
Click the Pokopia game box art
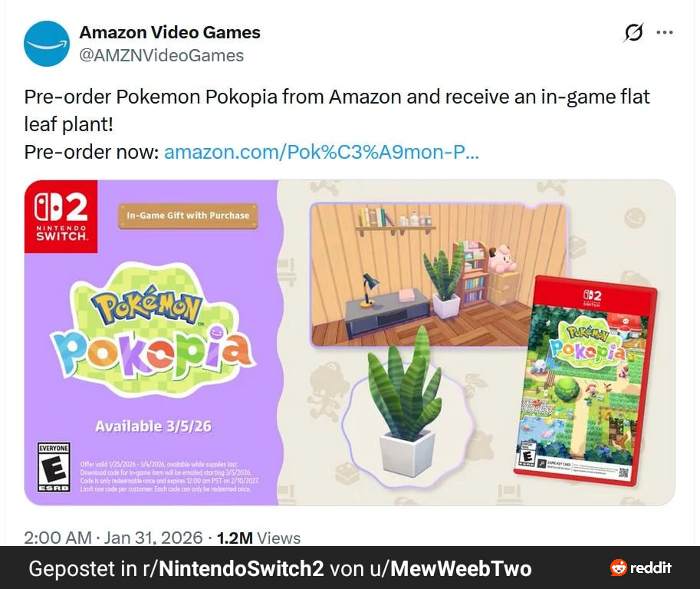[x=586, y=380]
